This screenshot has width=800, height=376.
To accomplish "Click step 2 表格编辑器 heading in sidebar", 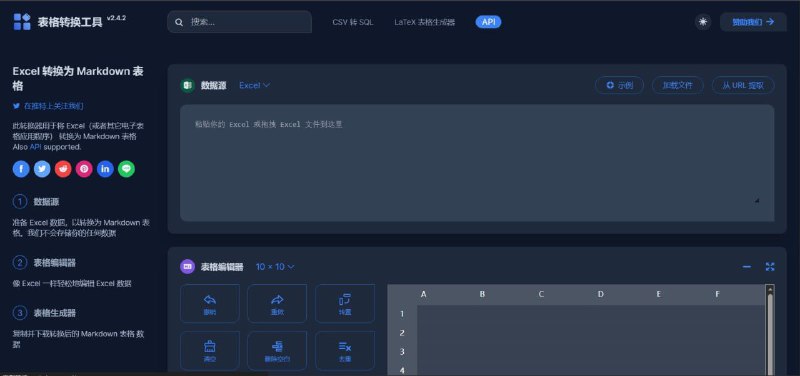I will (55, 263).
